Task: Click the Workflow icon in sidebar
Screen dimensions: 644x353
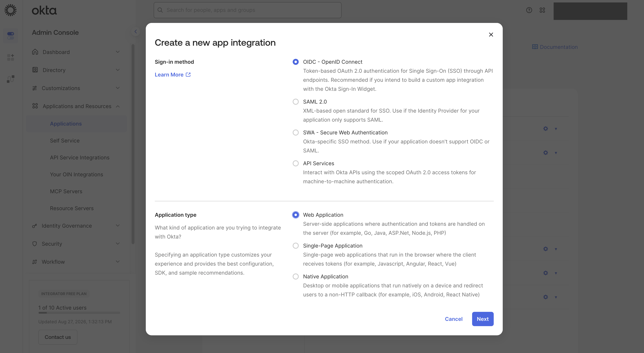Action: tap(35, 262)
